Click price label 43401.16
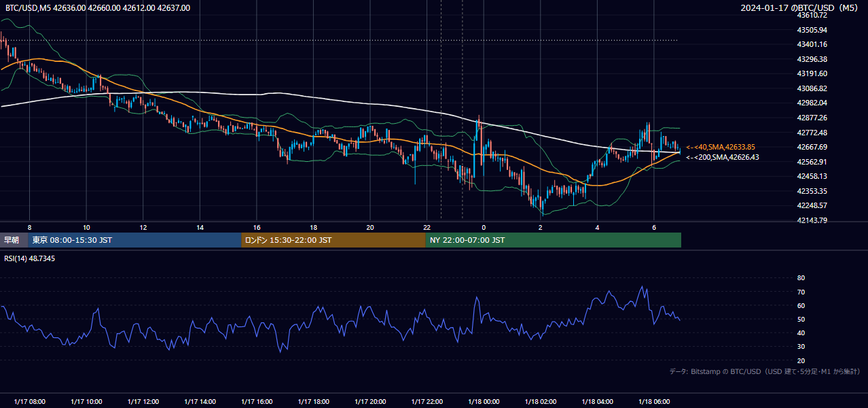The height and width of the screenshot is (408, 868). pos(812,44)
